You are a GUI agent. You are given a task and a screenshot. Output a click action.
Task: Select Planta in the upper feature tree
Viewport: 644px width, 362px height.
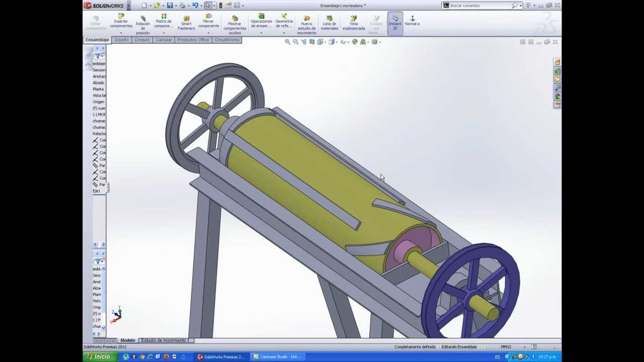(98, 89)
